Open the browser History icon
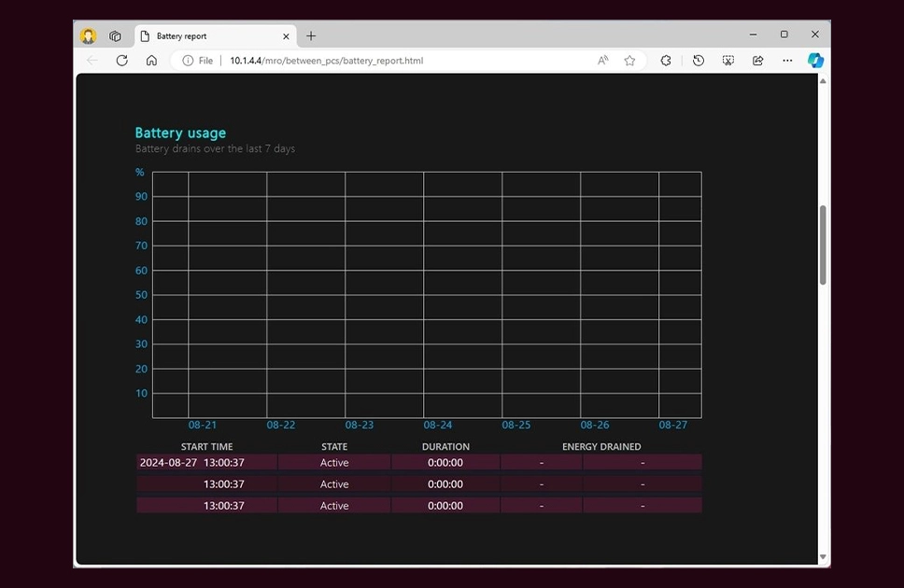904x588 pixels. 699,61
